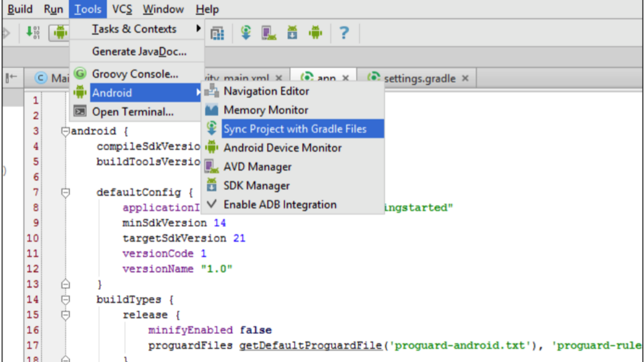Click getDefaultProguardFile method call
Viewport: 644px width, 362px height.
click(310, 346)
